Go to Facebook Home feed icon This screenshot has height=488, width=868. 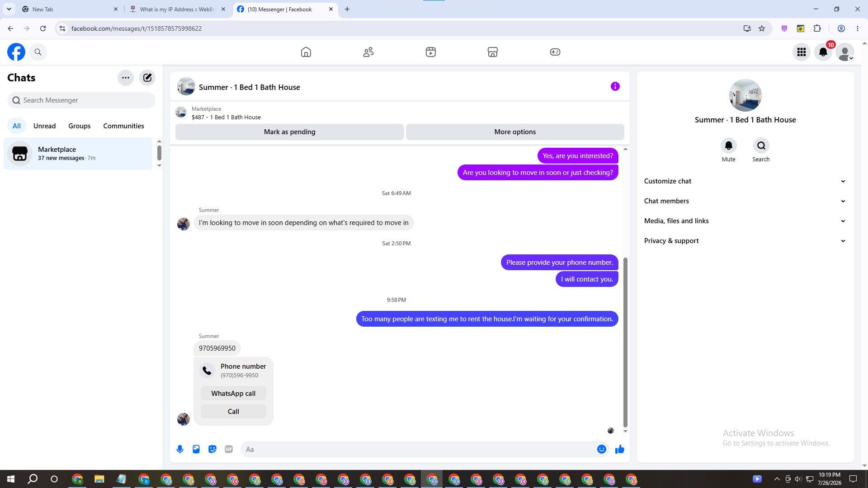[x=306, y=52]
